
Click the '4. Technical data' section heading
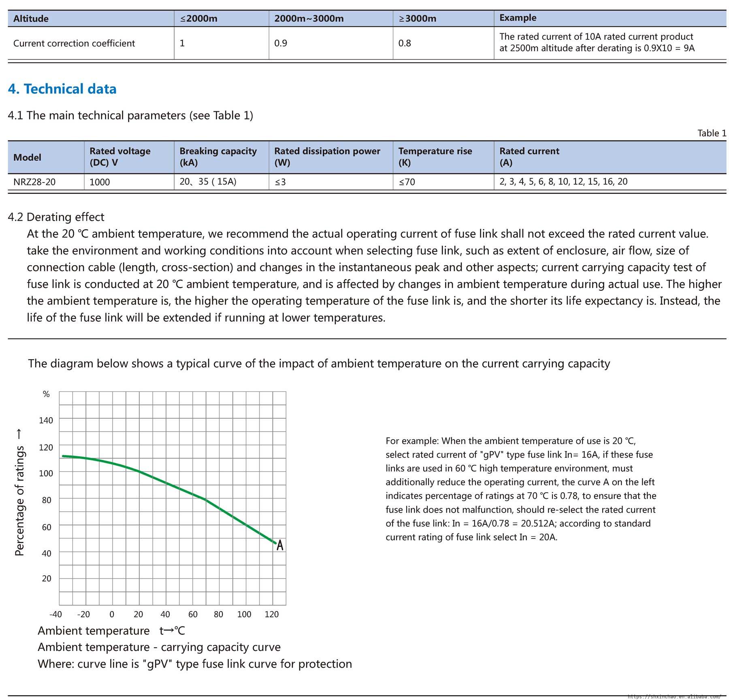62,89
